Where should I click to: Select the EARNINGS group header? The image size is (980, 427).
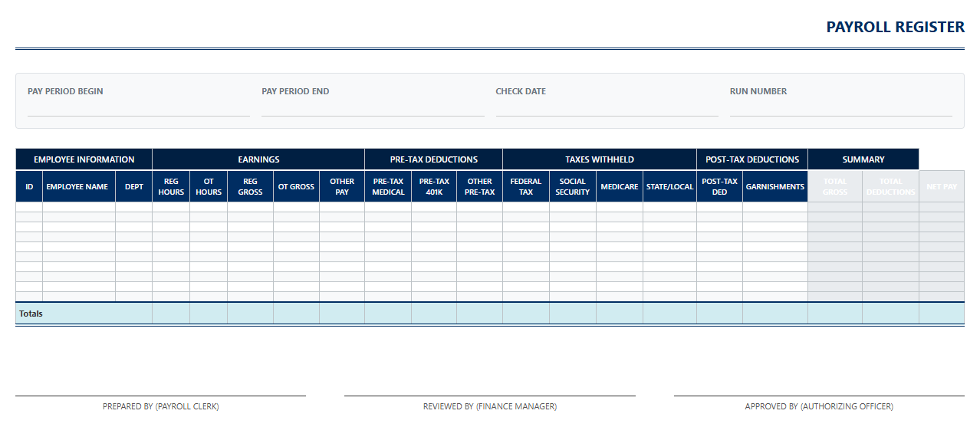[258, 159]
